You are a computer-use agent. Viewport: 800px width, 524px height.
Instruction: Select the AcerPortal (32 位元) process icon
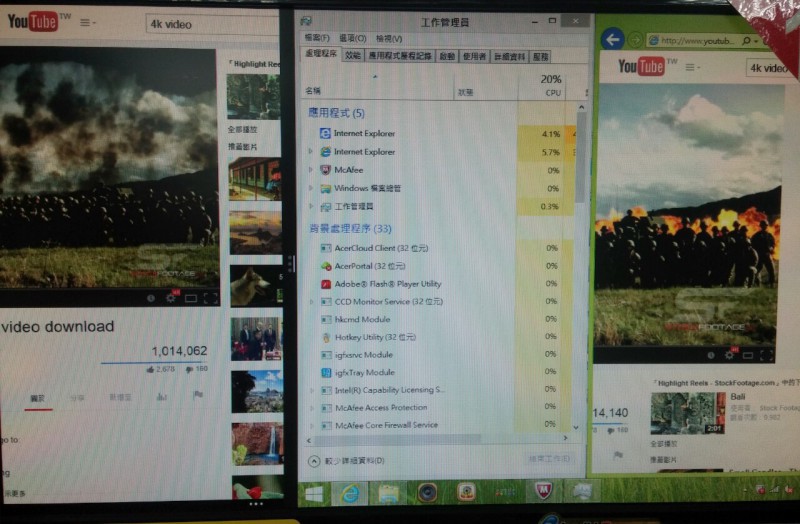[326, 266]
